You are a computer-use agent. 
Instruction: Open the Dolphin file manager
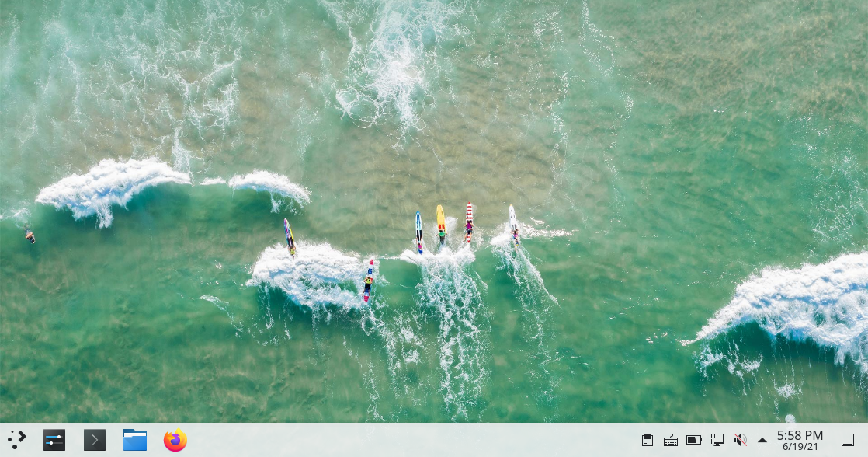[x=135, y=440]
